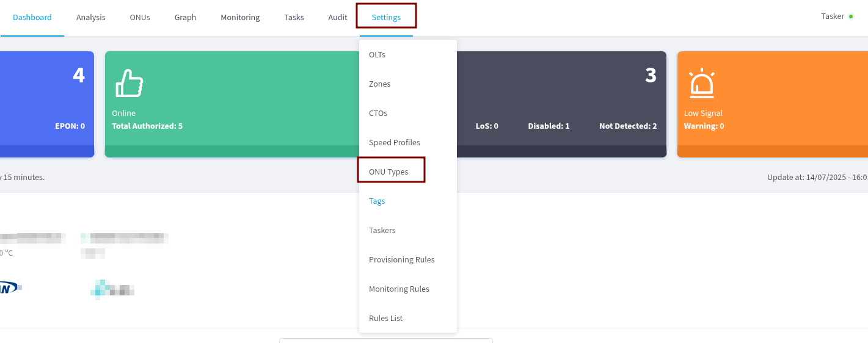Switch to the Dashboard tab
The width and height of the screenshot is (868, 343).
(x=32, y=17)
